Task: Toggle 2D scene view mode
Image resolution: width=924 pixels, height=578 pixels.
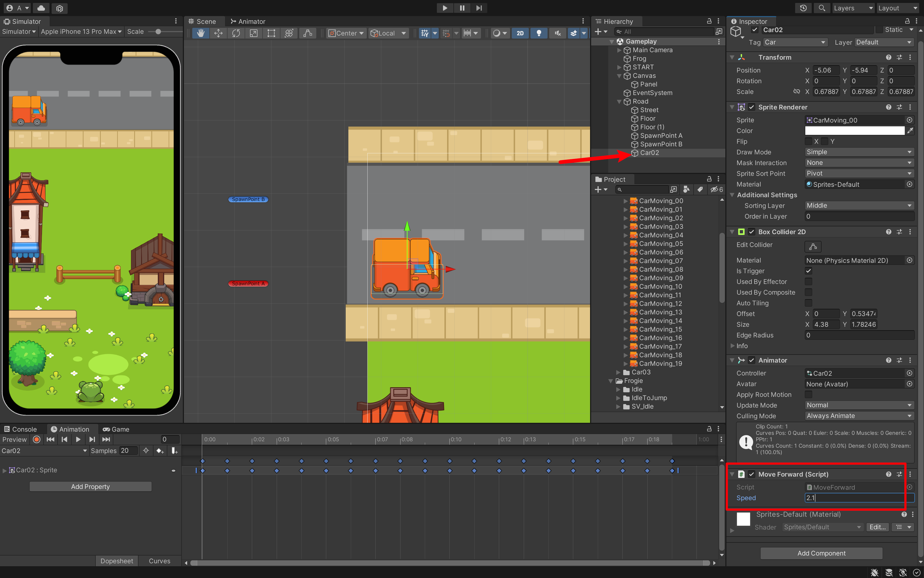Action: click(x=520, y=33)
